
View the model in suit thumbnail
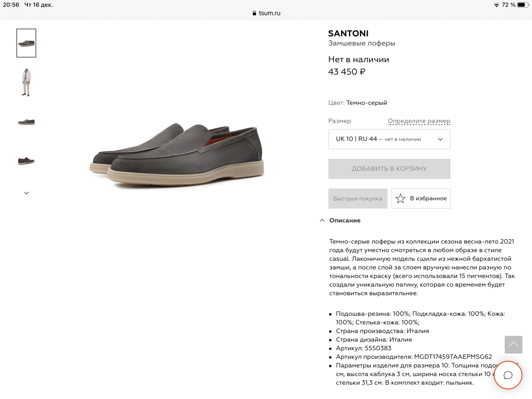[26, 82]
